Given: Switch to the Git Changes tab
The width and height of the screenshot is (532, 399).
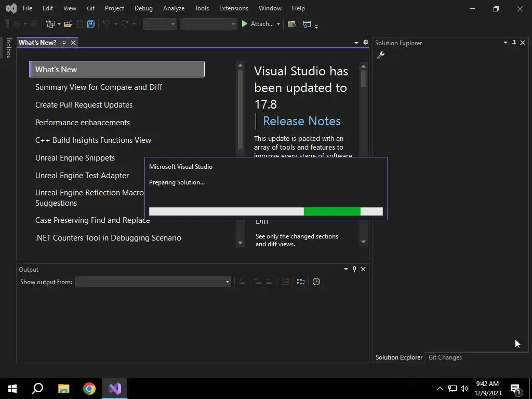Looking at the screenshot, I should coord(445,357).
